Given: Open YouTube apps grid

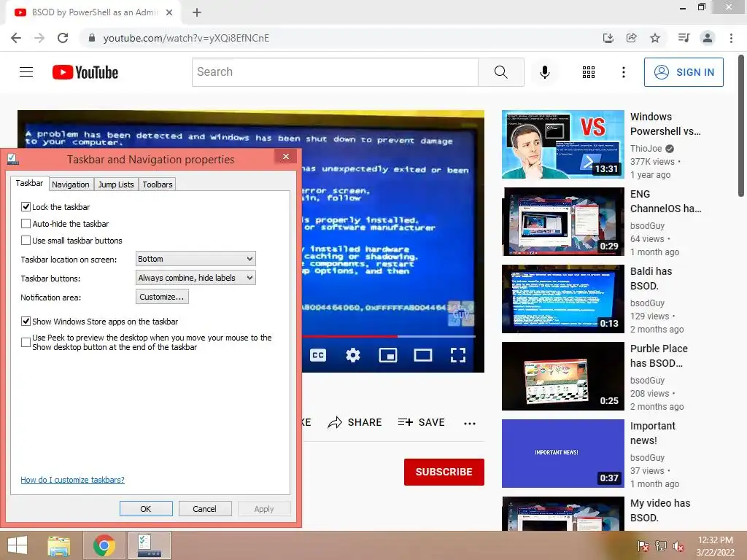Looking at the screenshot, I should click(x=589, y=72).
